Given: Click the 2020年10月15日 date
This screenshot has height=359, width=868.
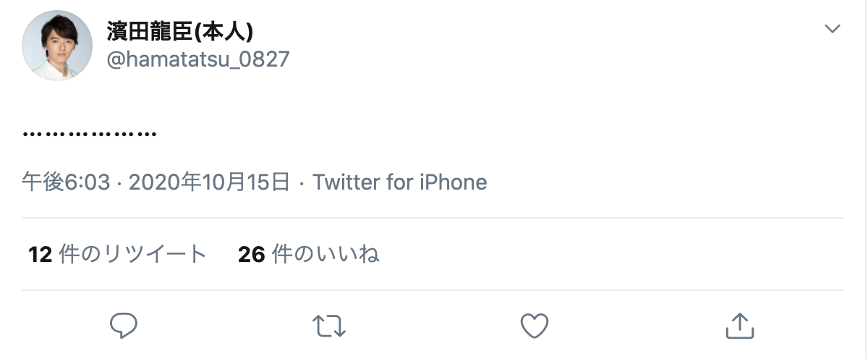Looking at the screenshot, I should (209, 182).
